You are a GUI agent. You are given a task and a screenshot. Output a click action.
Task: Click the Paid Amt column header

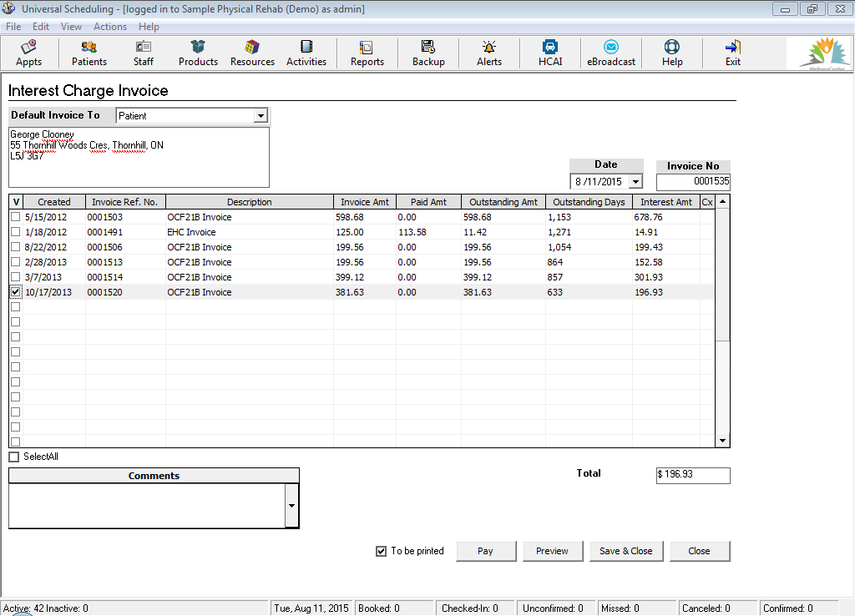428,202
